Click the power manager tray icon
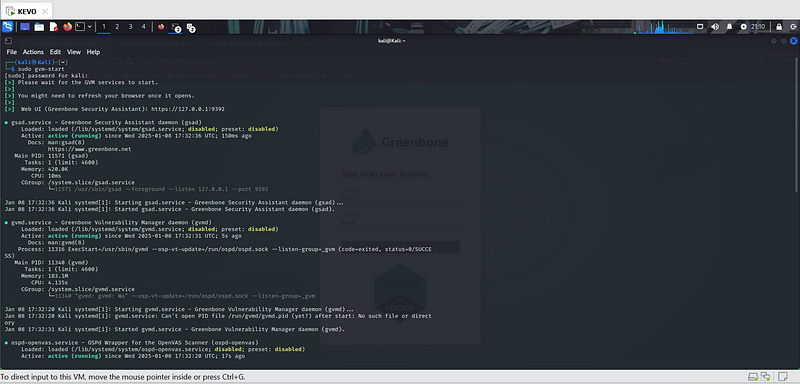800x384 pixels. click(743, 27)
